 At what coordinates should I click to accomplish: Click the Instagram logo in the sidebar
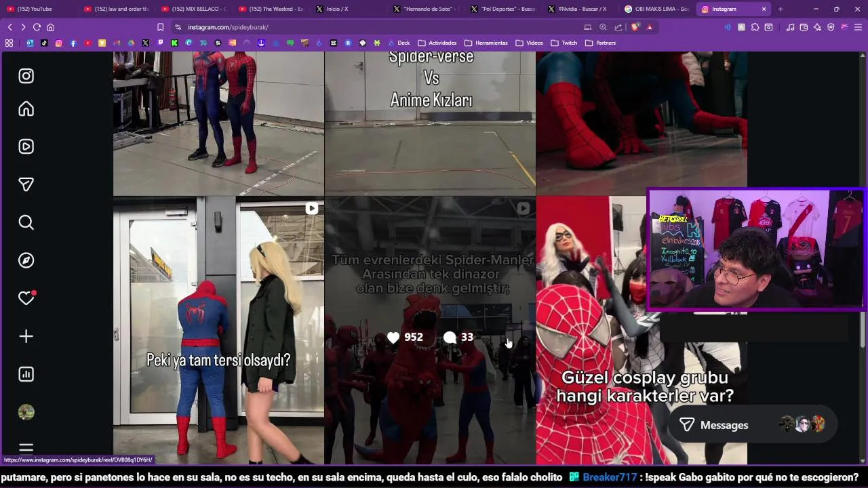(x=26, y=76)
